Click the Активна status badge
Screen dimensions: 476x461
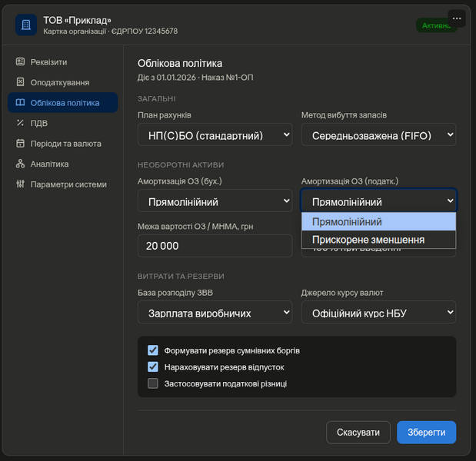tap(436, 25)
